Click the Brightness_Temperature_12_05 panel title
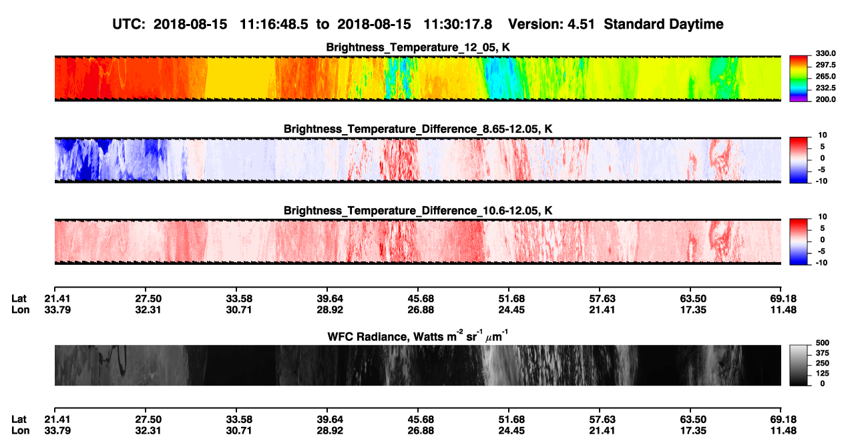Viewport: 868px width, 445px height. click(417, 47)
